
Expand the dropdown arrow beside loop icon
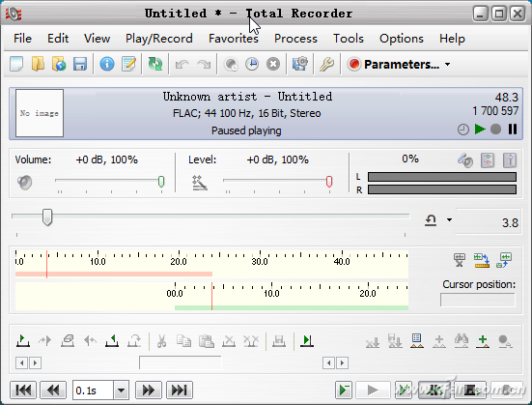449,219
